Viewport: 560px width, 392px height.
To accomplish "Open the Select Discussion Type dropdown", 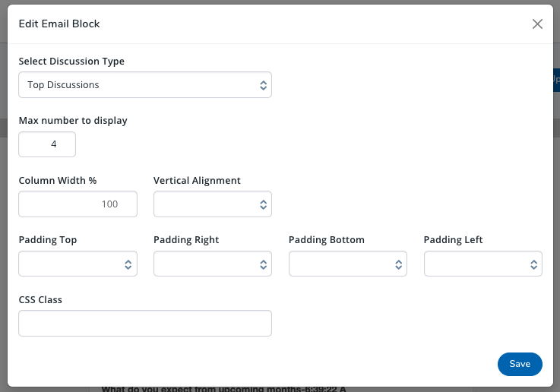I will pos(144,85).
